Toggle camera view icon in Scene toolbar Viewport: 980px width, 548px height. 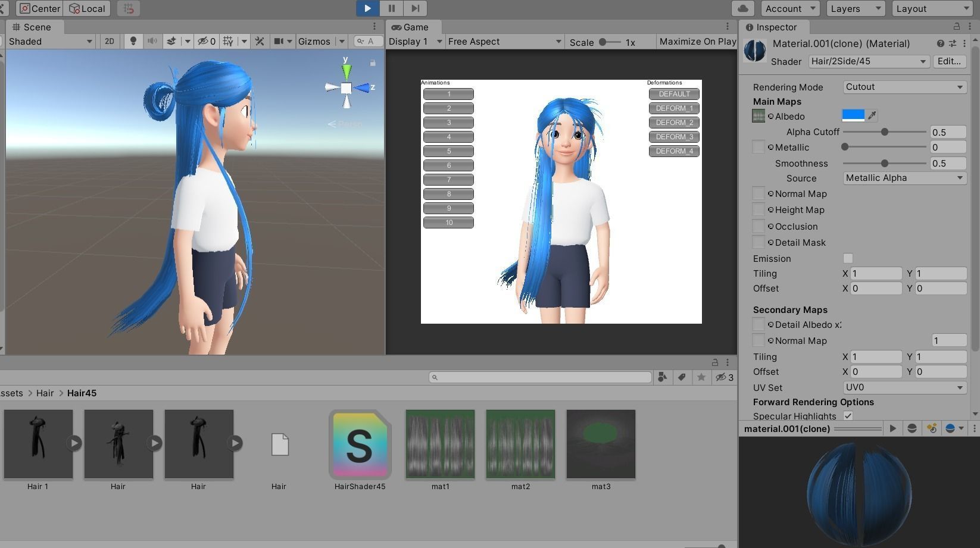coord(277,41)
